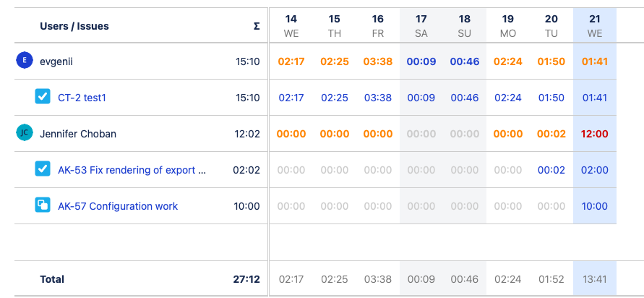Open the CT-2 test1 issue link
The image size is (644, 298).
[x=87, y=98]
